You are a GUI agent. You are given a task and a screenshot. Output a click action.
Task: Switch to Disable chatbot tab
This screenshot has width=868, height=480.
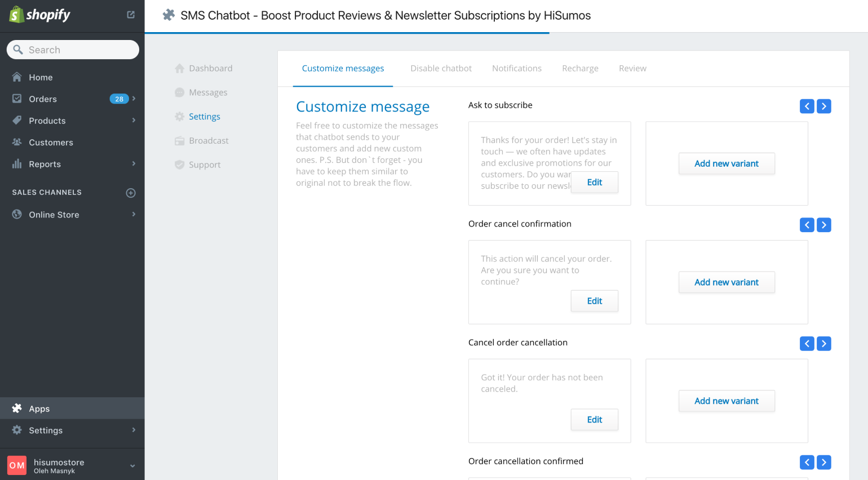click(x=441, y=68)
